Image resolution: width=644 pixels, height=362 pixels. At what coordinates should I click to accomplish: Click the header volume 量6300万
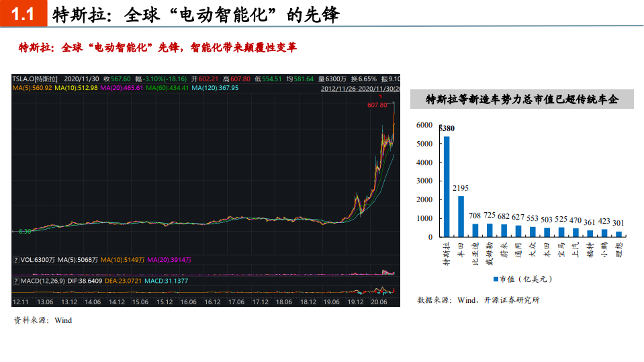pos(332,79)
